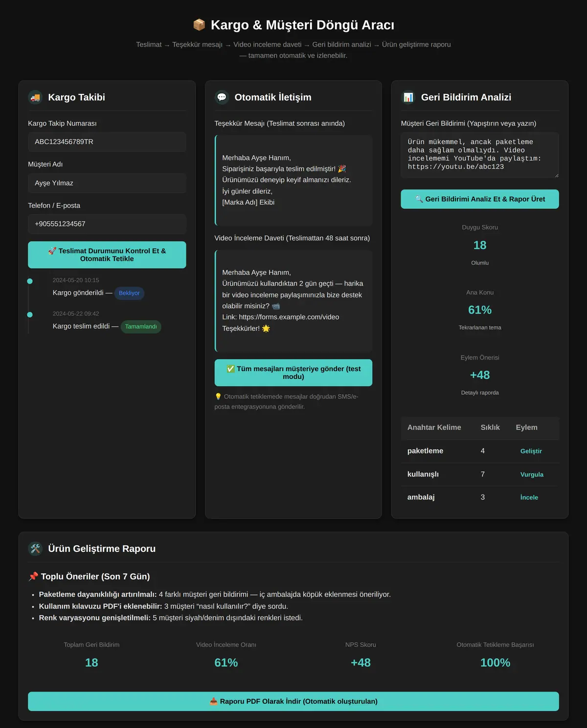This screenshot has width=587, height=728.
Task: Click the Renk varyasyonu genişletilmeli suggestion
Action: 171,618
